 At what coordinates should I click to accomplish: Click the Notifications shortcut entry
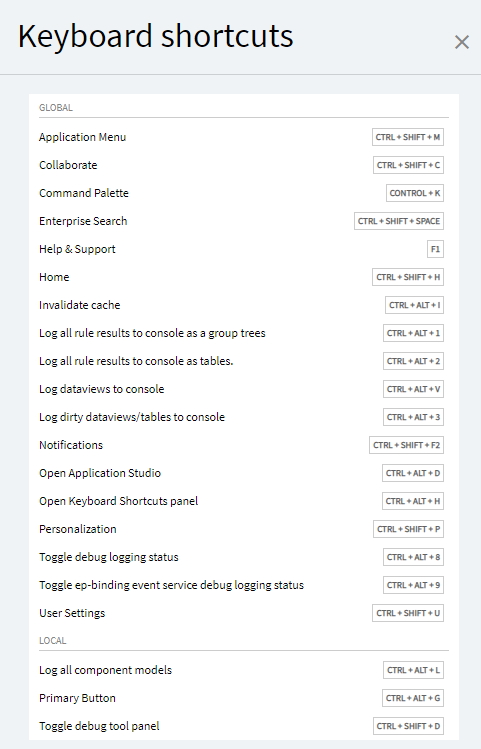(x=244, y=445)
